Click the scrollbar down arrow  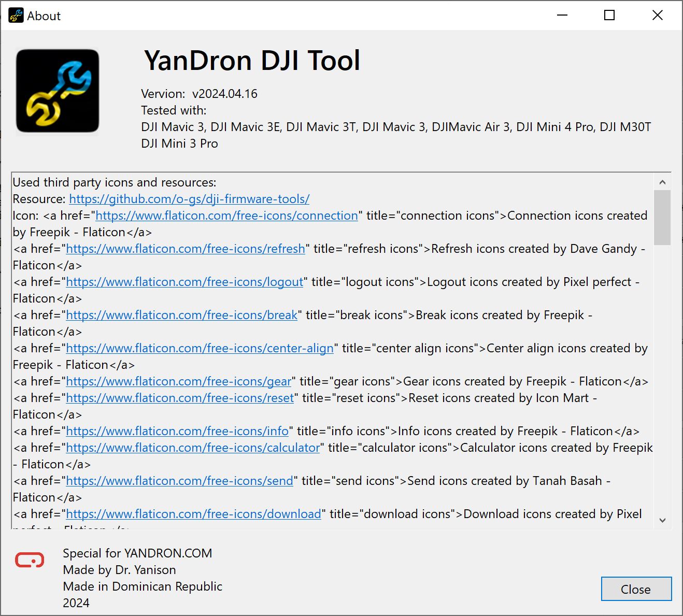pos(662,520)
